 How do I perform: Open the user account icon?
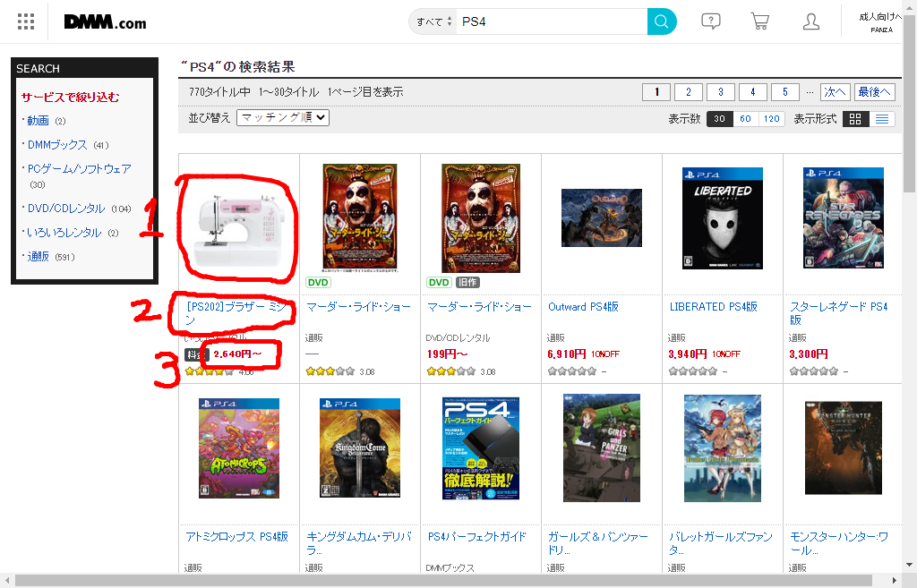[810, 21]
